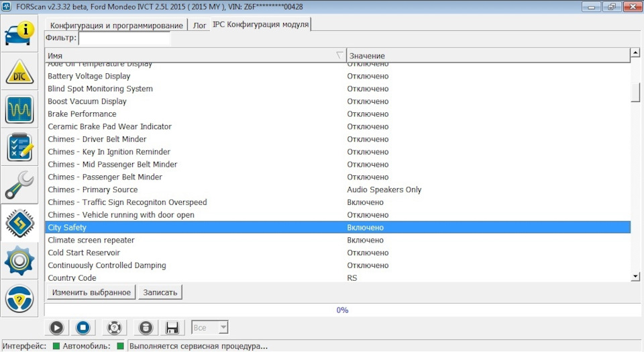Open the tests checklist section

(19, 147)
